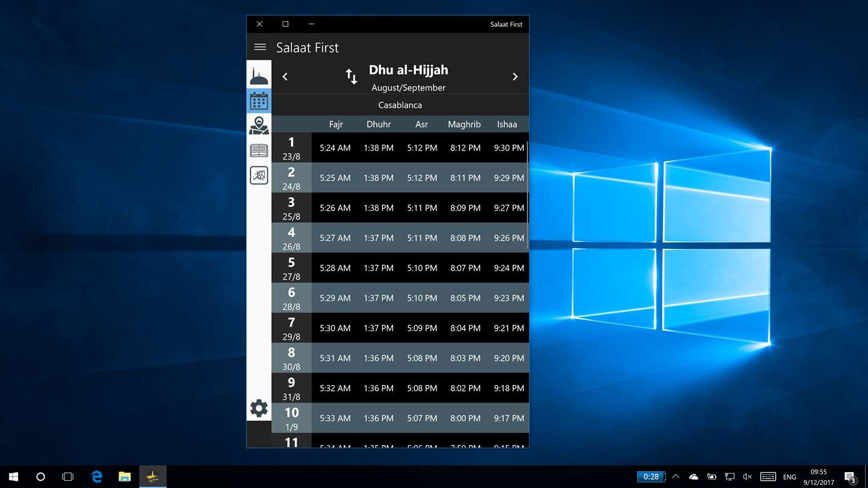Image resolution: width=868 pixels, height=488 pixels.
Task: Click Dhuhr 1:38 PM in day 2 row
Action: point(379,178)
